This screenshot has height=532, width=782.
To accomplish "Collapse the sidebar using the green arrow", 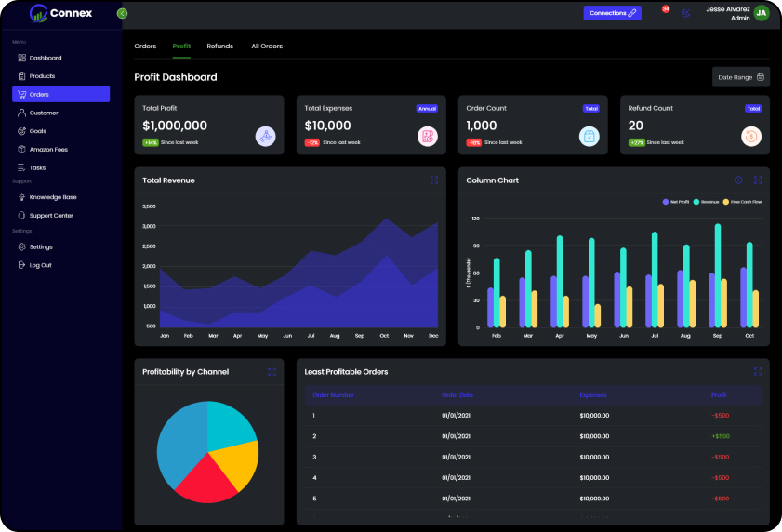I will 123,13.
